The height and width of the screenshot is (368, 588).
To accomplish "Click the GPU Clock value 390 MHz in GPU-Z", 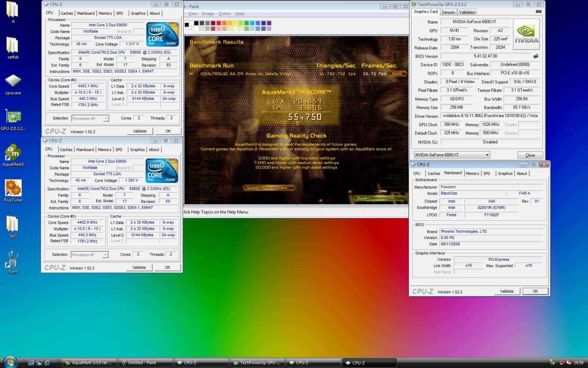I will tap(451, 124).
